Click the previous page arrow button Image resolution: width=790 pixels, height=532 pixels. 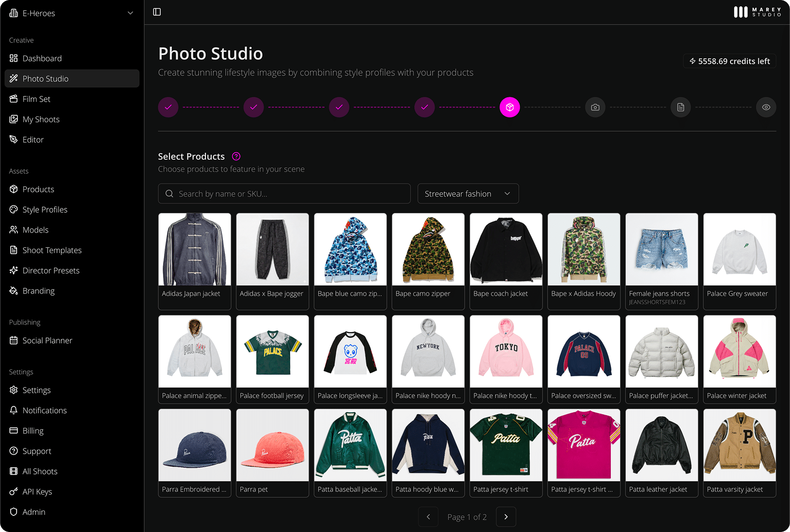[428, 517]
